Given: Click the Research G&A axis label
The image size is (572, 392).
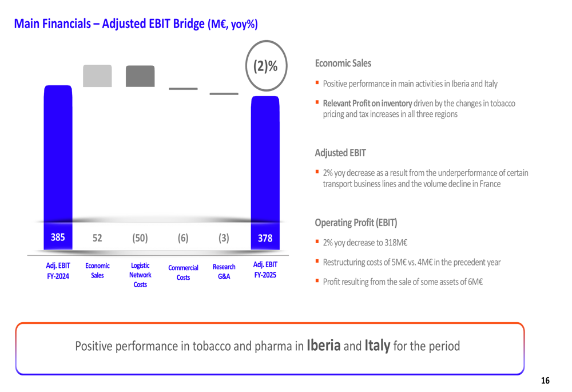Looking at the screenshot, I should 224,271.
